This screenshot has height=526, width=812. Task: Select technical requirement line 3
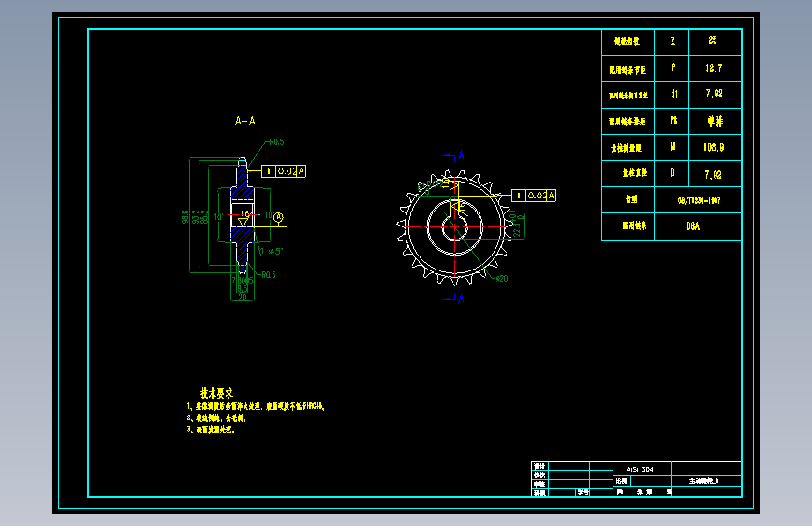coord(211,430)
